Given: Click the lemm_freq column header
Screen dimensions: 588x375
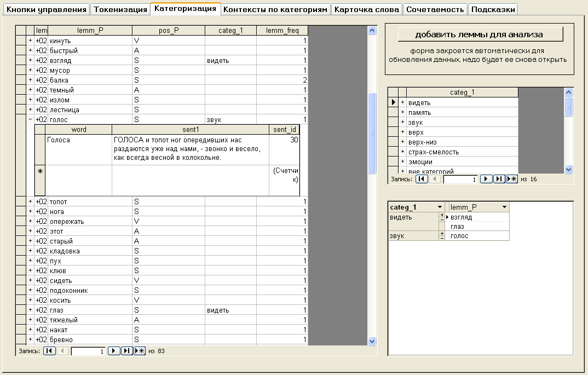Looking at the screenshot, I should (283, 30).
